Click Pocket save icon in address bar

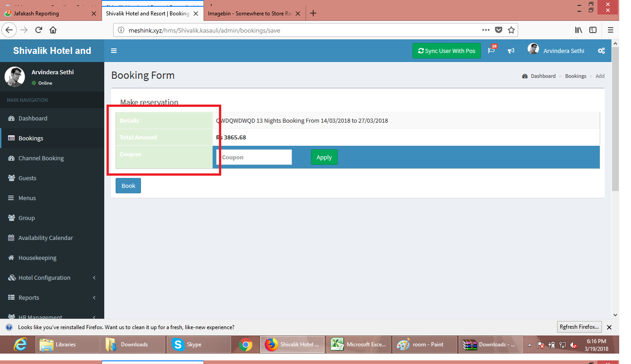(499, 30)
